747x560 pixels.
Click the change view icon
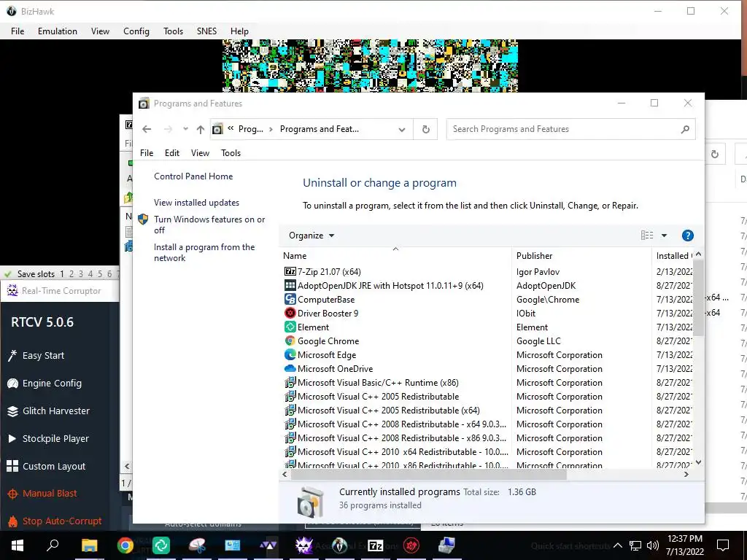pyautogui.click(x=647, y=236)
